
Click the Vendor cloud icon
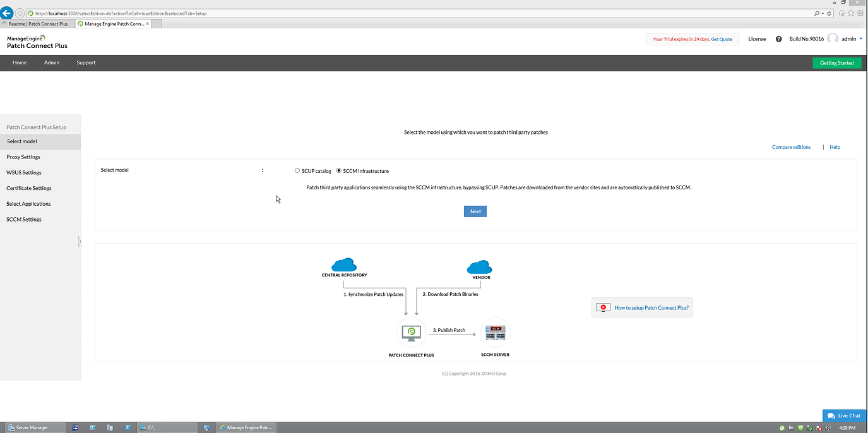coord(480,267)
